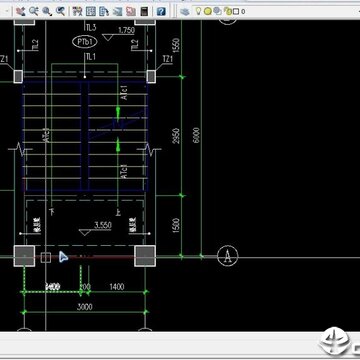Screen dimensions: 360x360
Task: Open the Sheet Set Manager
Action: pyautogui.click(x=117, y=11)
